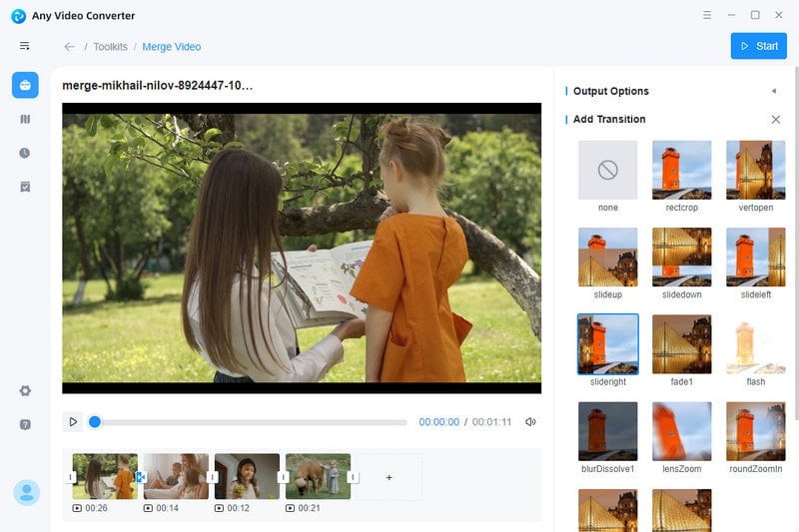Click the transition panel scrollbar

coord(796,245)
